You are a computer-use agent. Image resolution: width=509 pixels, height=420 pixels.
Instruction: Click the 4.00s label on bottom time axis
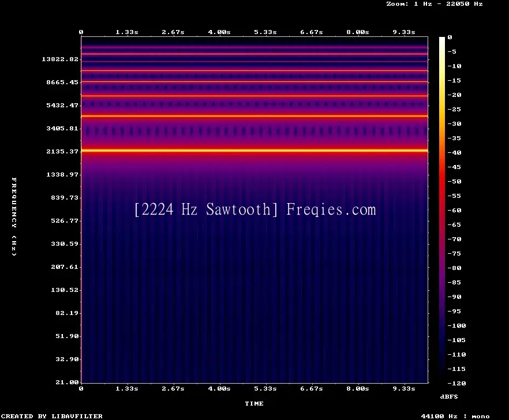pyautogui.click(x=219, y=388)
